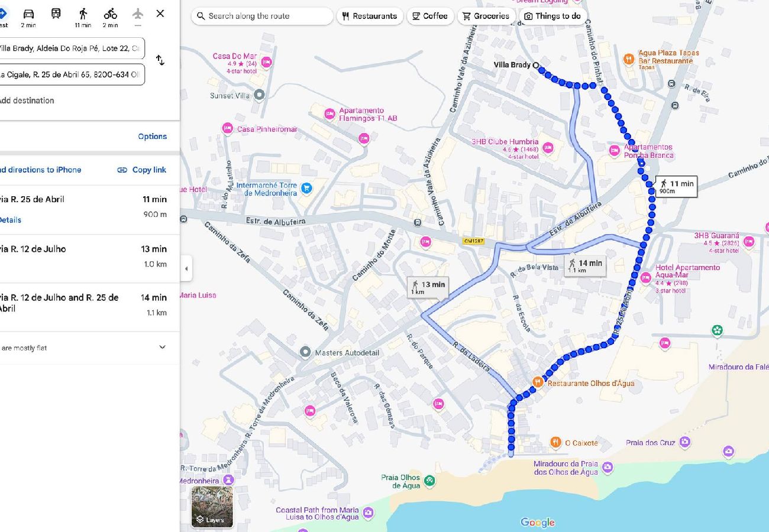Collapse the side panel with arrow
The width and height of the screenshot is (769, 532).
186,269
